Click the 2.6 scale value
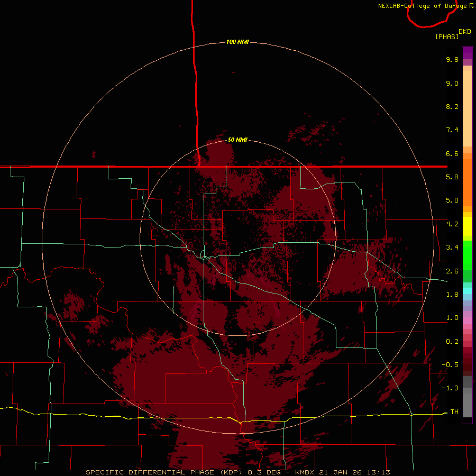The image size is (476, 476). (x=452, y=271)
